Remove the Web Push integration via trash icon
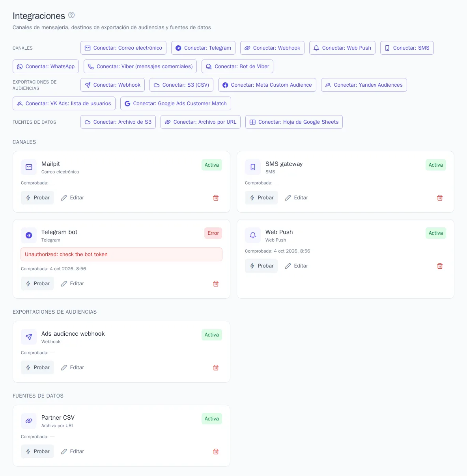467x476 pixels. (x=440, y=266)
